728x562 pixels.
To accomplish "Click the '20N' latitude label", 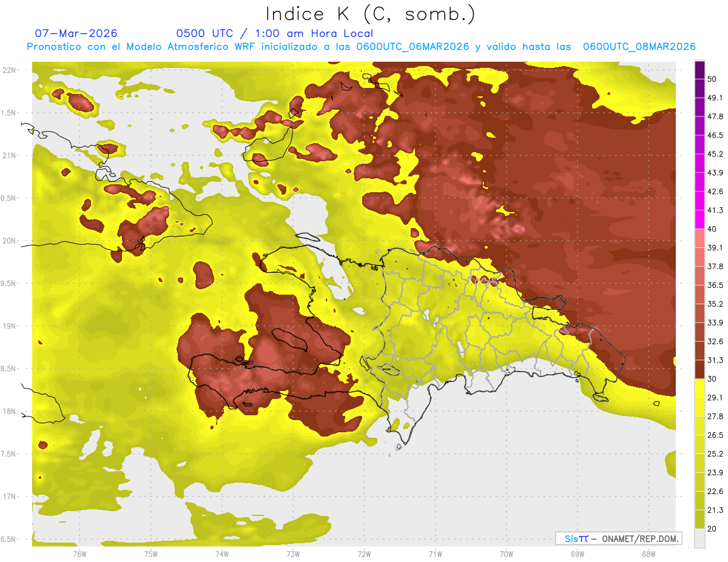I will tap(8, 241).
